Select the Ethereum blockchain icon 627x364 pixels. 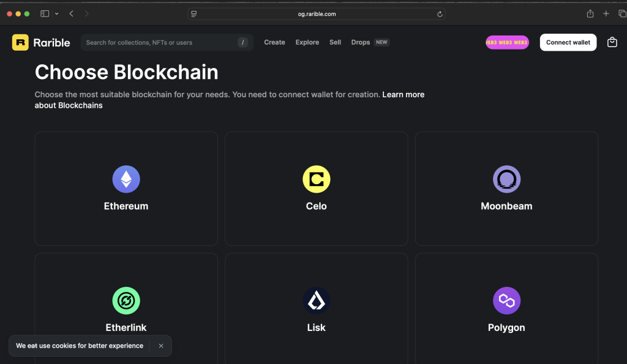click(x=126, y=179)
